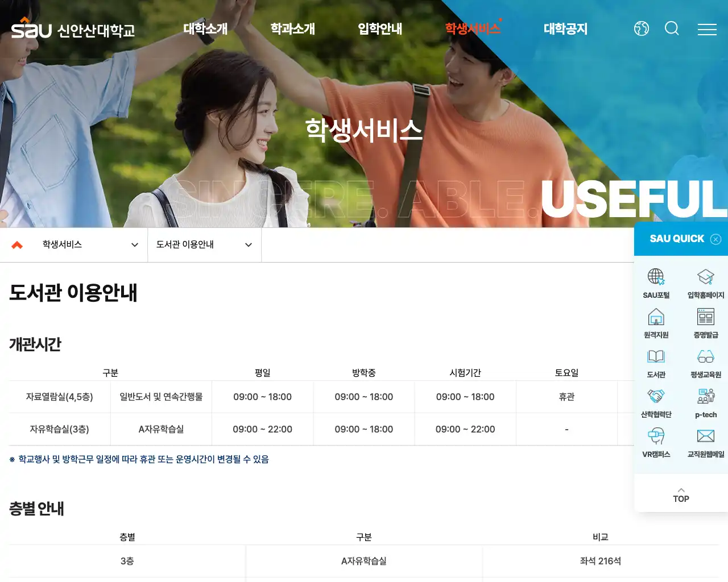Click the 방학중 column header
Screen dimensions: 728x582
coord(363,373)
